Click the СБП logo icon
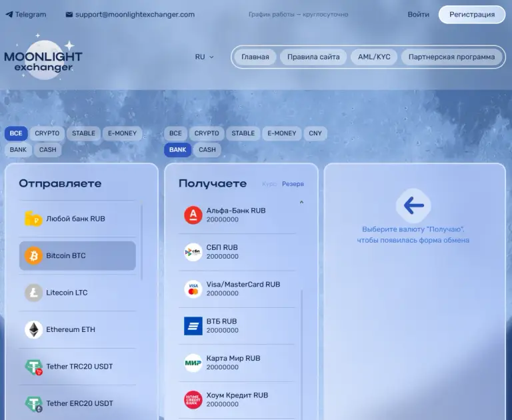This screenshot has height=420, width=512. (x=193, y=252)
